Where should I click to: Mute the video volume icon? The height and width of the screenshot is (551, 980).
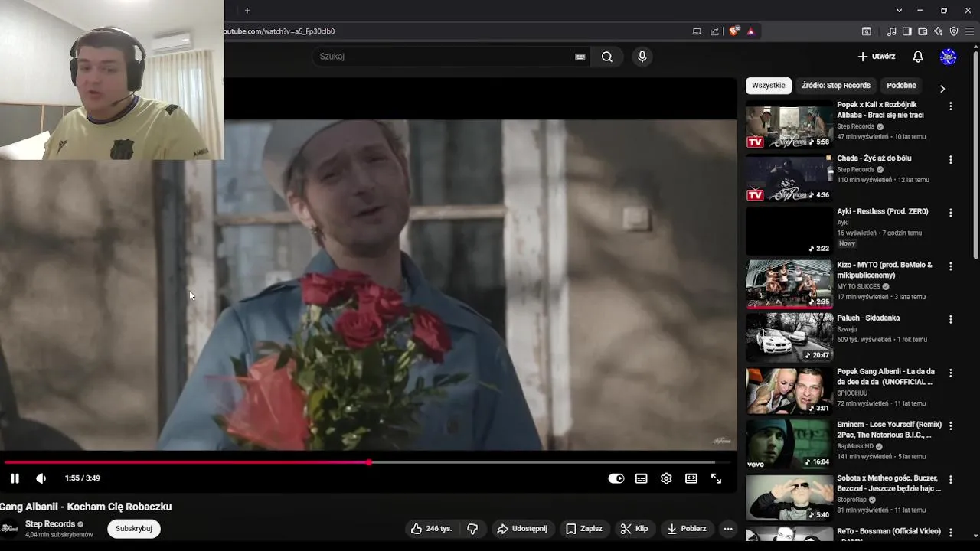41,478
